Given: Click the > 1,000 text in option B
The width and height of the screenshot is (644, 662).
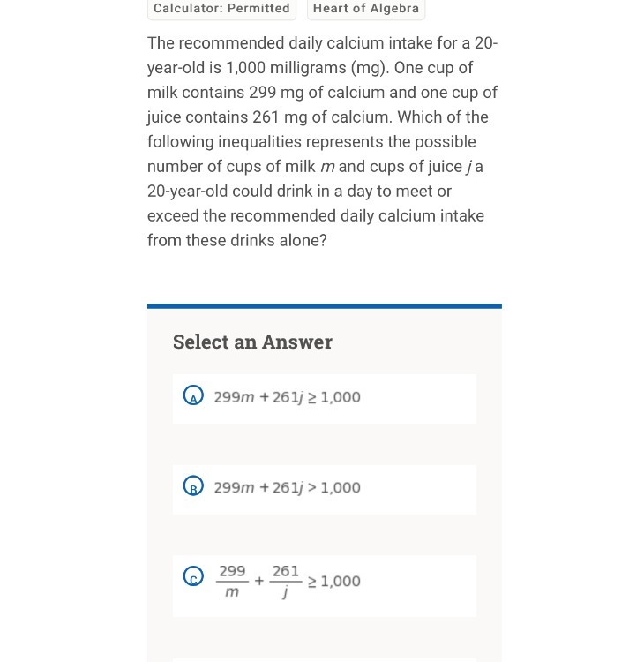Looking at the screenshot, I should pyautogui.click(x=333, y=487).
